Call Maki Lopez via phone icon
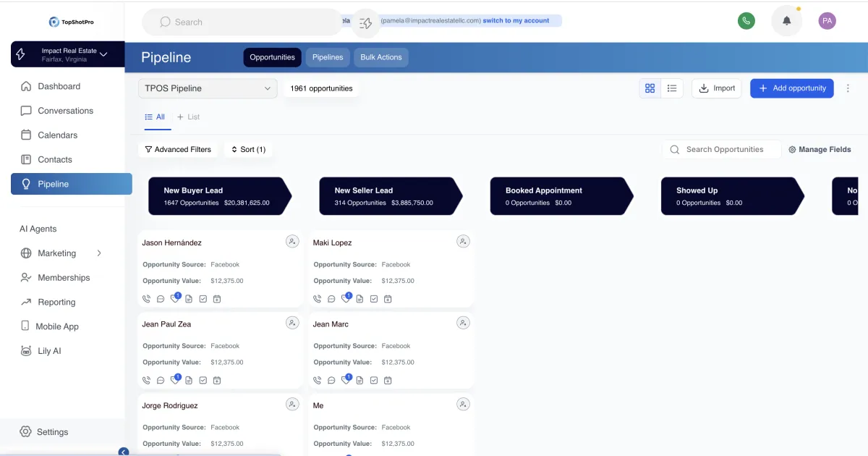 tap(318, 299)
